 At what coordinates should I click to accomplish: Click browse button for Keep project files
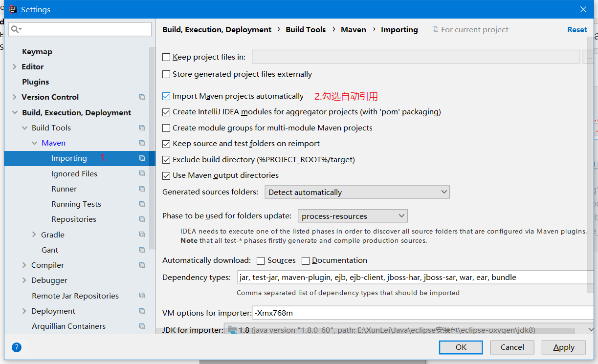[x=588, y=57]
